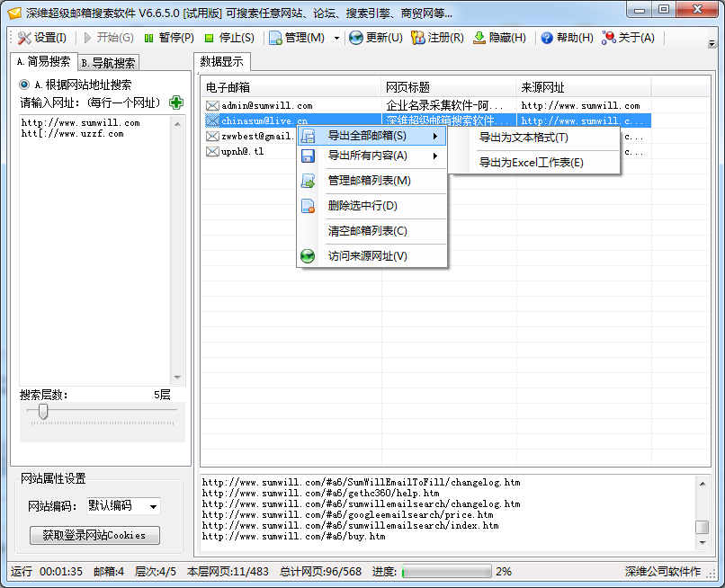Screen dimensions: 725x588
Task: Switch to the B.导航搜索 tab
Action: (x=108, y=63)
